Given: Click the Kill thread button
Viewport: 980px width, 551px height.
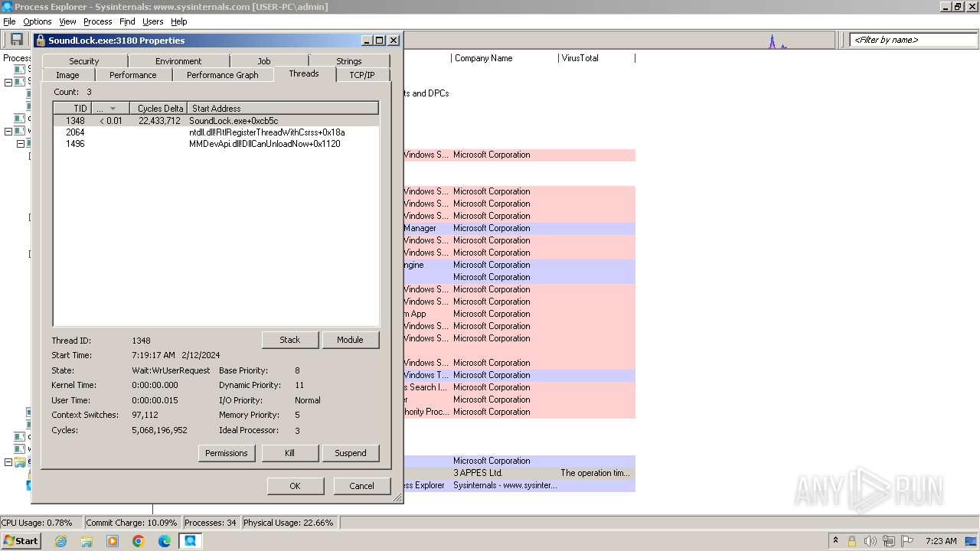Looking at the screenshot, I should (290, 453).
